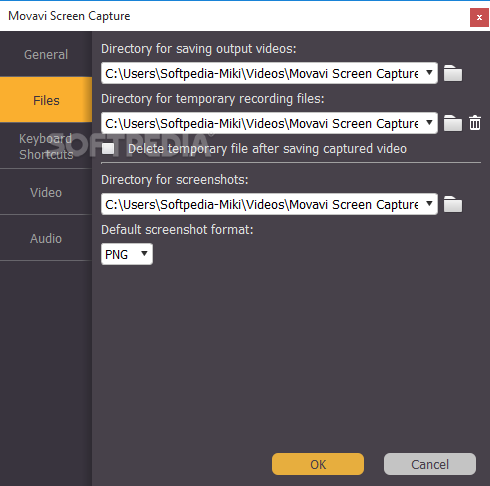Click the 'Movavi Screen Capture' window title
The width and height of the screenshot is (490, 486).
69,16
